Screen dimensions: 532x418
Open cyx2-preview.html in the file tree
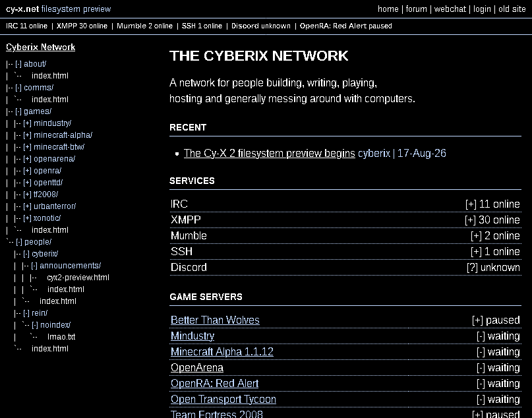[78, 278]
